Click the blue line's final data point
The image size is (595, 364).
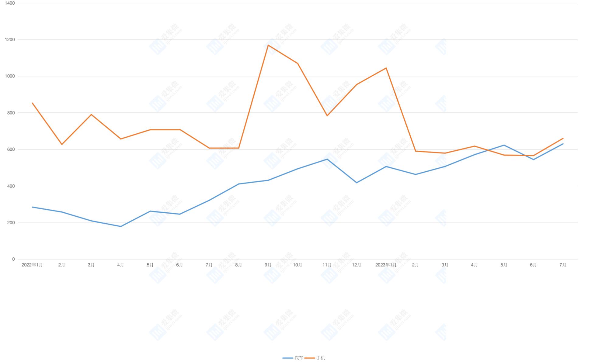(x=563, y=144)
